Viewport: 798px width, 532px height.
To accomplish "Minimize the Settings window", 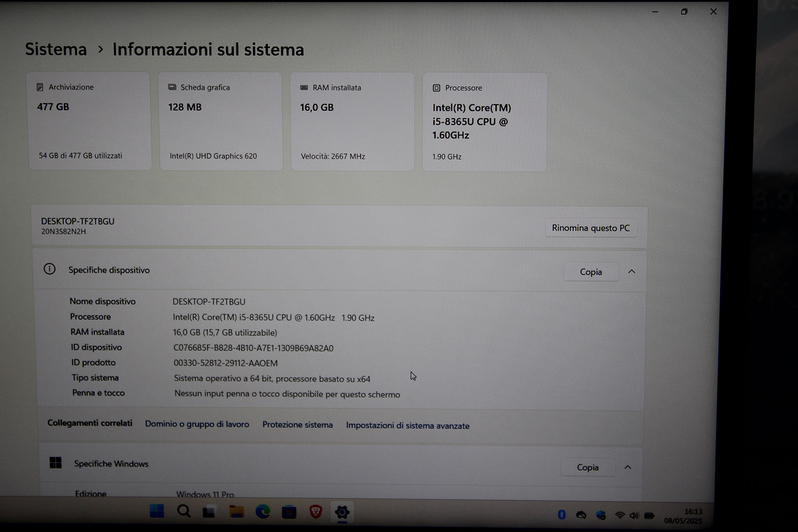I will pyautogui.click(x=655, y=12).
